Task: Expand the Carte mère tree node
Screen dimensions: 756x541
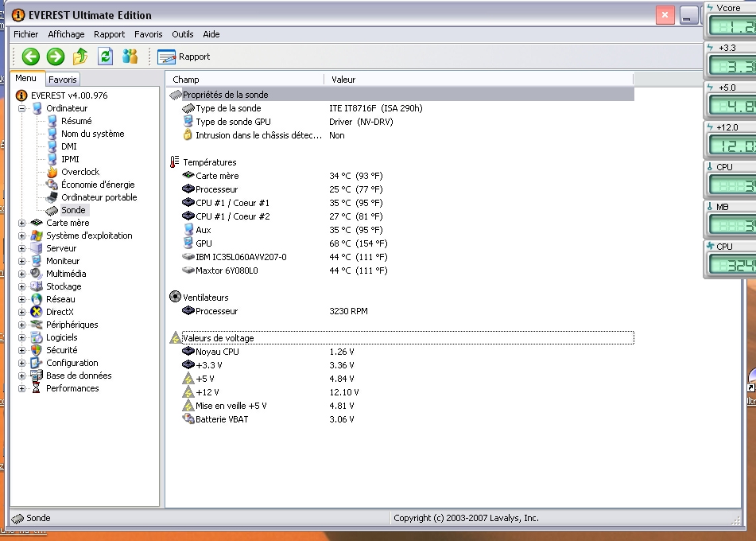Action: pyautogui.click(x=22, y=223)
